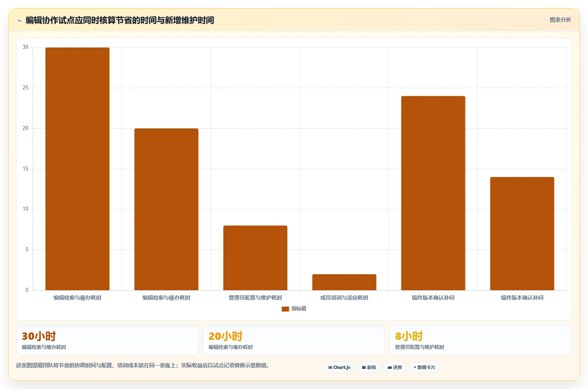This screenshot has height=389, width=588.
Task: Click the x-axis label 成员培训与适应耗时
Action: pos(344,298)
